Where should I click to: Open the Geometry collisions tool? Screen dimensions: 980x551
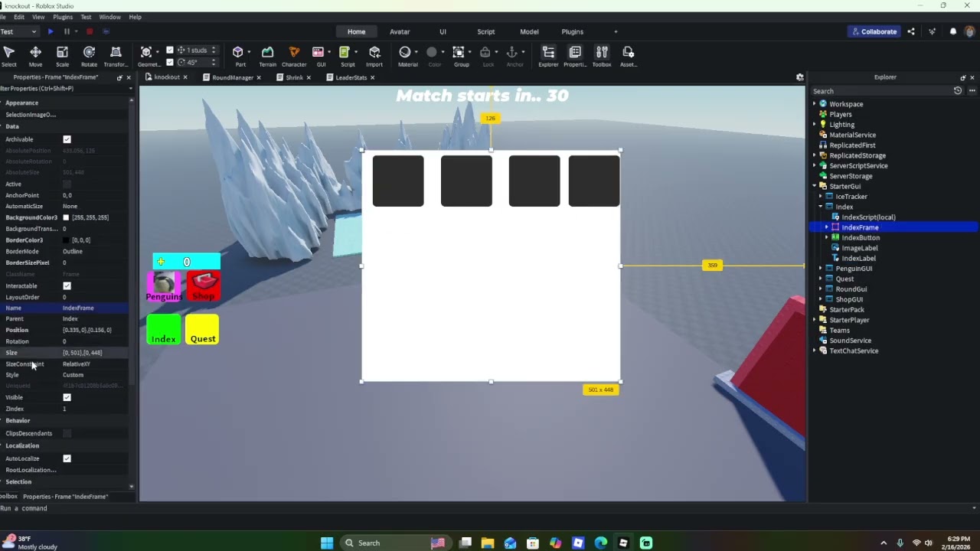click(147, 56)
